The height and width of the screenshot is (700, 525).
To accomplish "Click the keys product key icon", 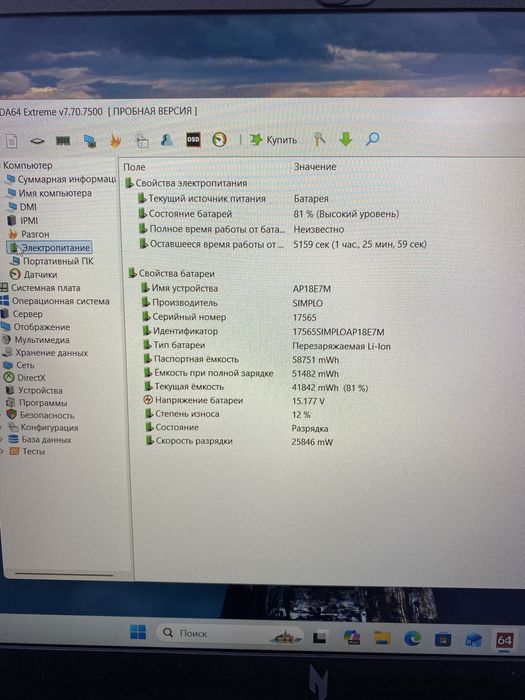I will coord(319,139).
